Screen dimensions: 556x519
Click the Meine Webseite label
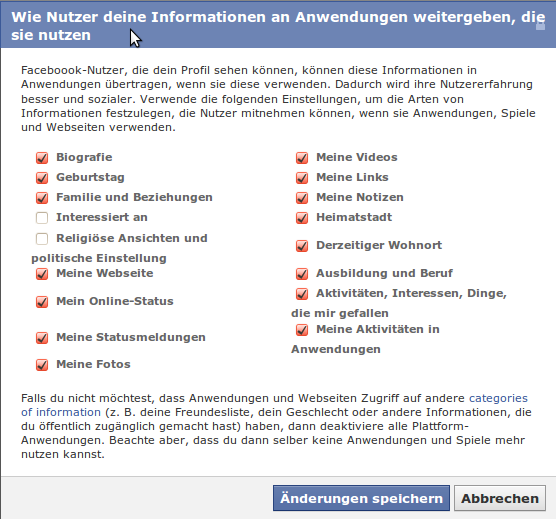pyautogui.click(x=105, y=273)
